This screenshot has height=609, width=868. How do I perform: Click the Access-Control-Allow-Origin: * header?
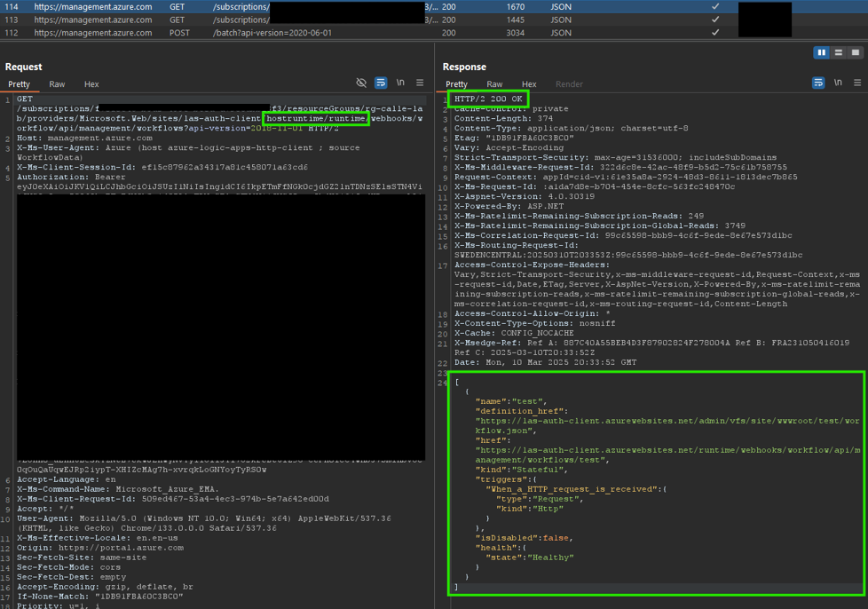[533, 313]
